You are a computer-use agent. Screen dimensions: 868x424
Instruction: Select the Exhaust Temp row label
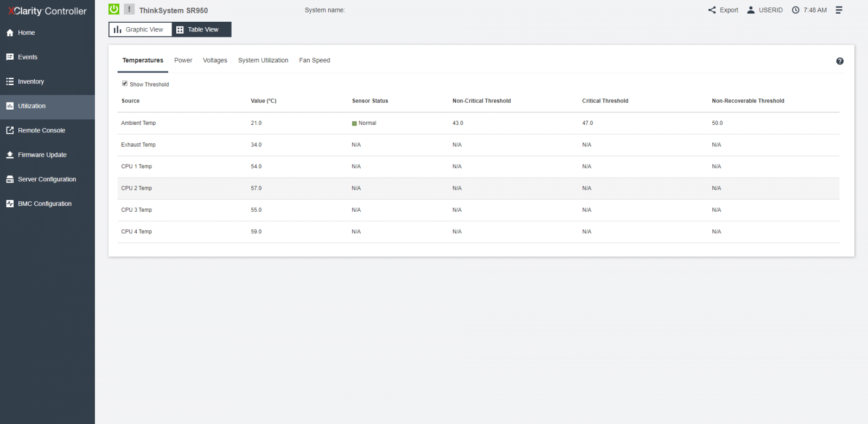pyautogui.click(x=138, y=145)
